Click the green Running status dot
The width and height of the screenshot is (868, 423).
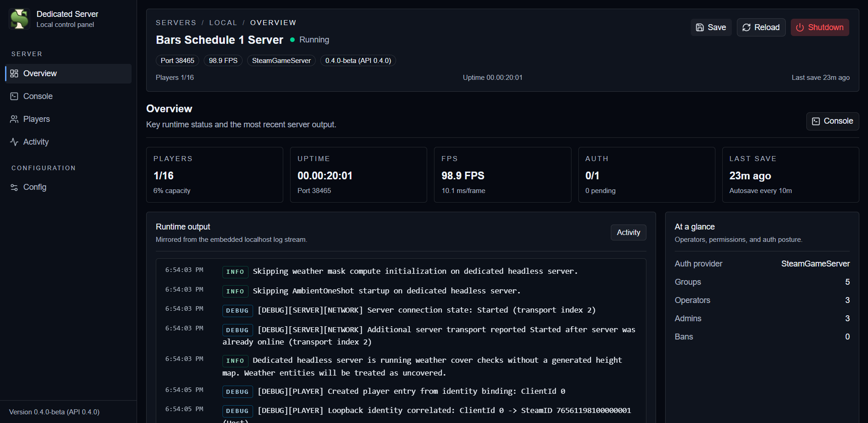pyautogui.click(x=292, y=40)
